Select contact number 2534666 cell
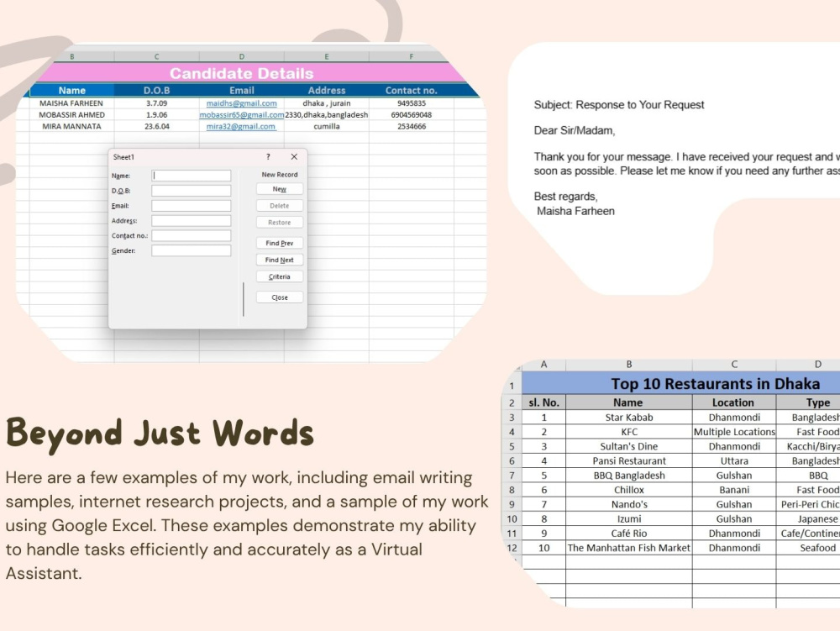 pos(412,126)
